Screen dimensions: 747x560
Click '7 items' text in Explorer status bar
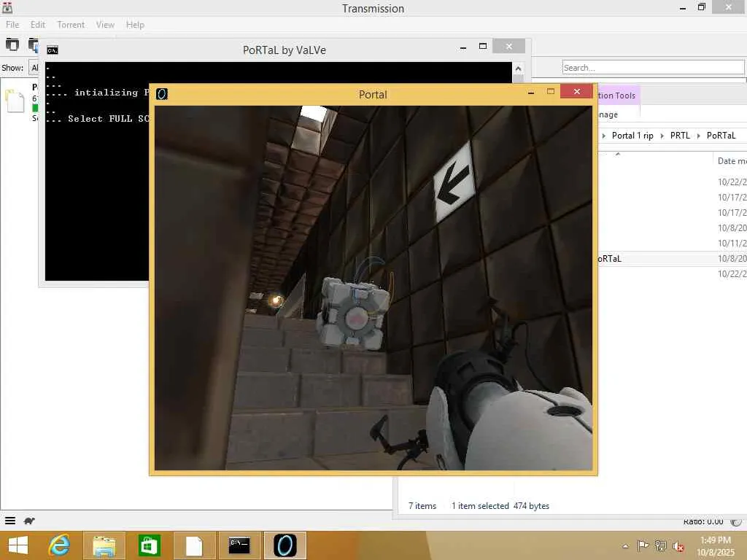(422, 506)
